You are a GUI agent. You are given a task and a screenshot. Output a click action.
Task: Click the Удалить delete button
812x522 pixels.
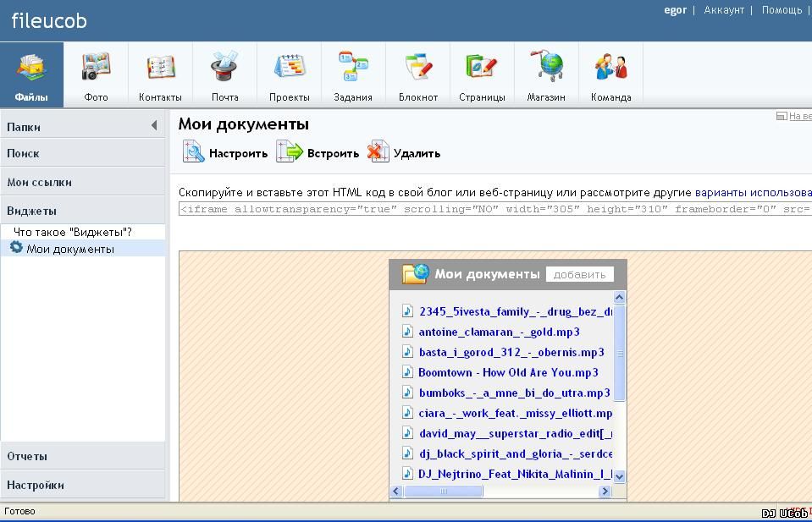click(404, 153)
